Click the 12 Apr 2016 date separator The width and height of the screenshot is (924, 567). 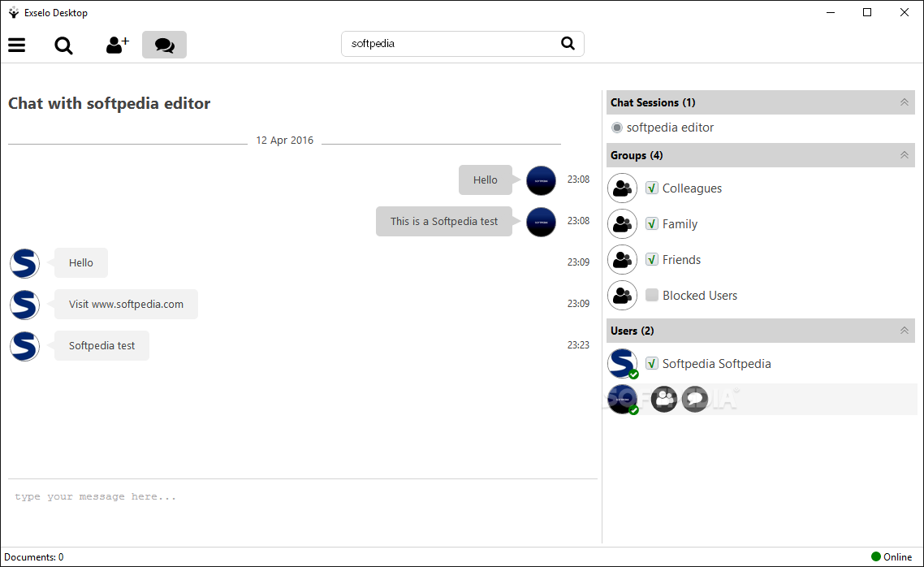click(x=285, y=141)
